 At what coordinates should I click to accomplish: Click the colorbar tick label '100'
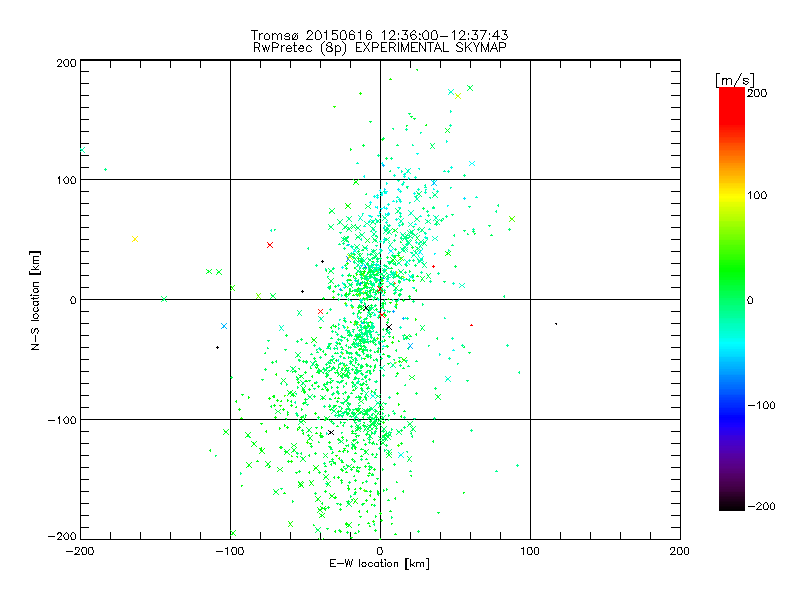[757, 195]
